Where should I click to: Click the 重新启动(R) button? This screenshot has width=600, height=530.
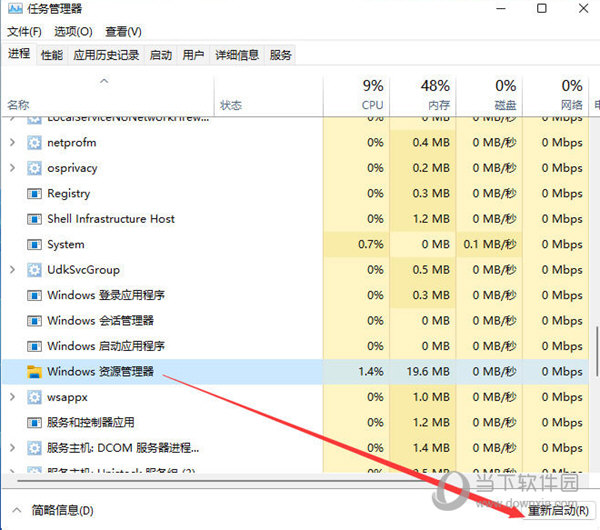(558, 510)
